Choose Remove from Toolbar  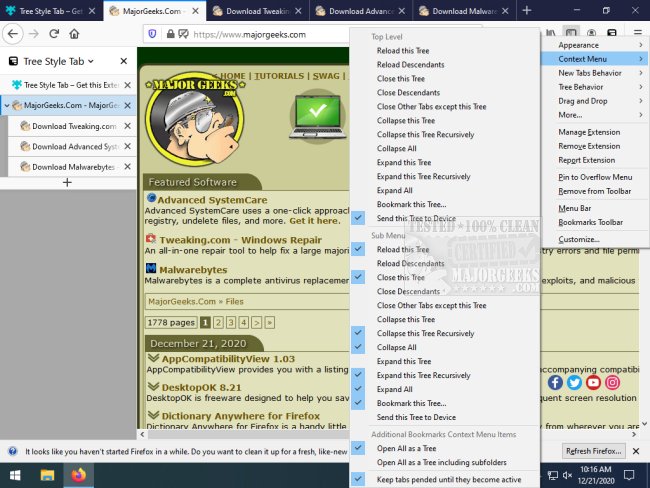[x=595, y=191]
